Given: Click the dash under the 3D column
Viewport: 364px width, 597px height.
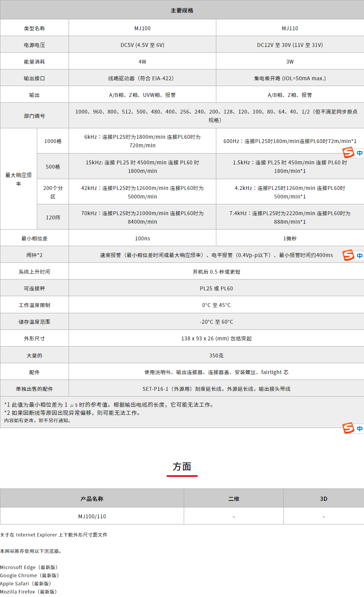Looking at the screenshot, I should [323, 517].
